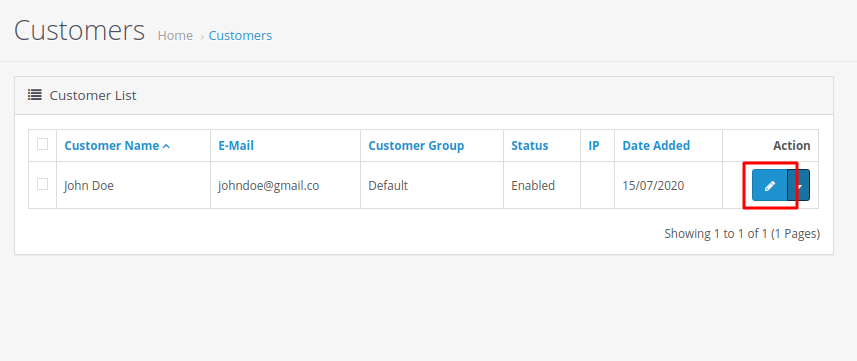The width and height of the screenshot is (857, 361).
Task: Click the Customer List panel heading
Action: click(x=424, y=96)
